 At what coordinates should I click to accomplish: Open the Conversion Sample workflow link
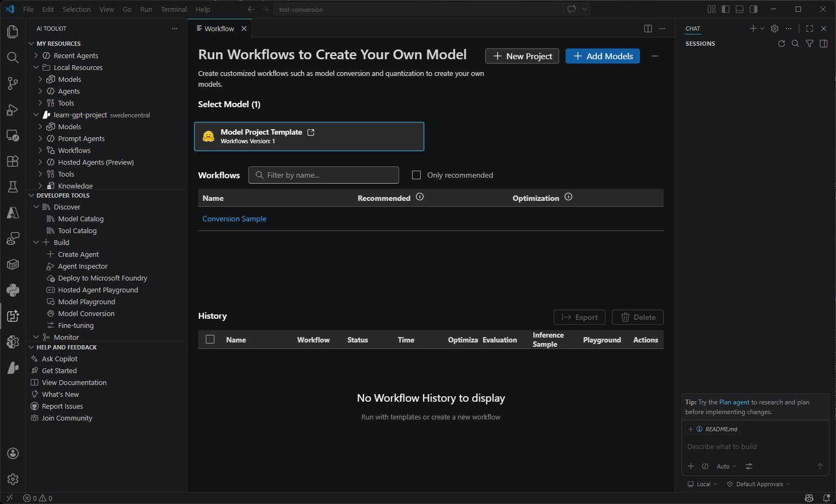(234, 219)
